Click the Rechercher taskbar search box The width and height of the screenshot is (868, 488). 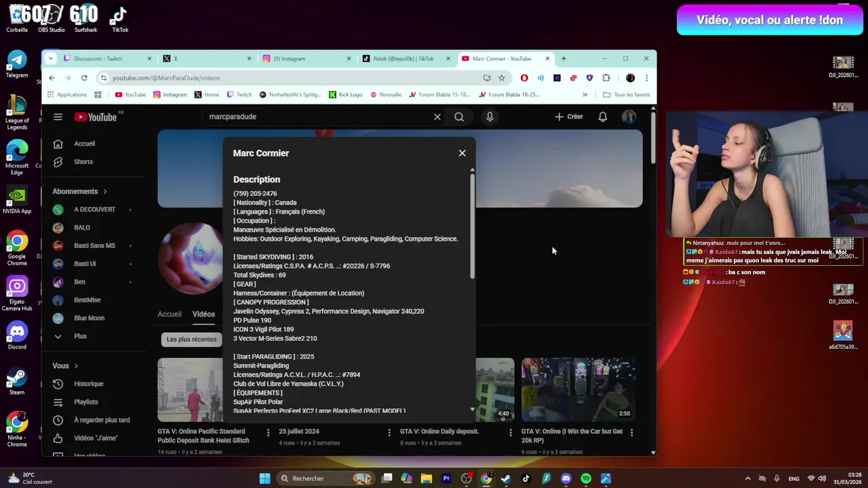[x=325, y=479]
